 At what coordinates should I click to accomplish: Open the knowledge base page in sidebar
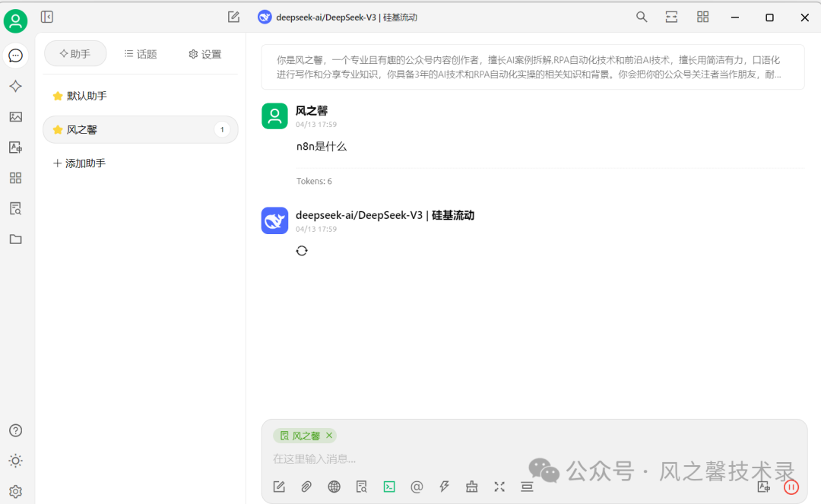[16, 209]
